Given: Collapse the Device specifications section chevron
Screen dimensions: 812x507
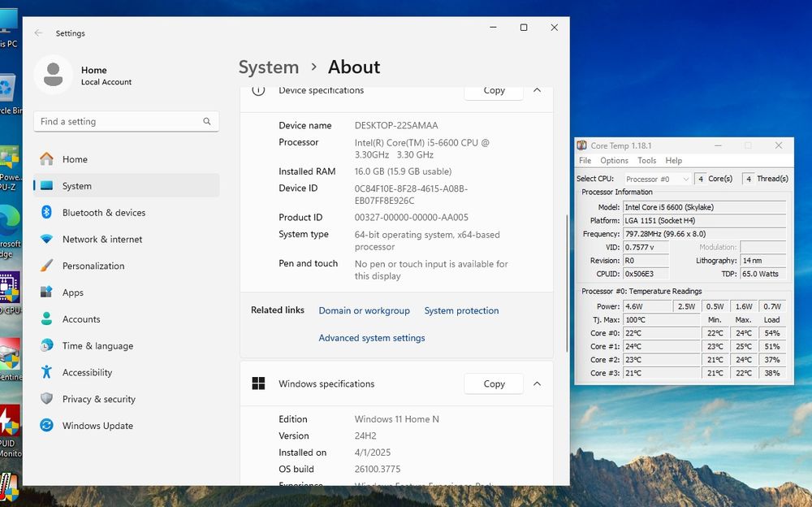Looking at the screenshot, I should coord(537,90).
